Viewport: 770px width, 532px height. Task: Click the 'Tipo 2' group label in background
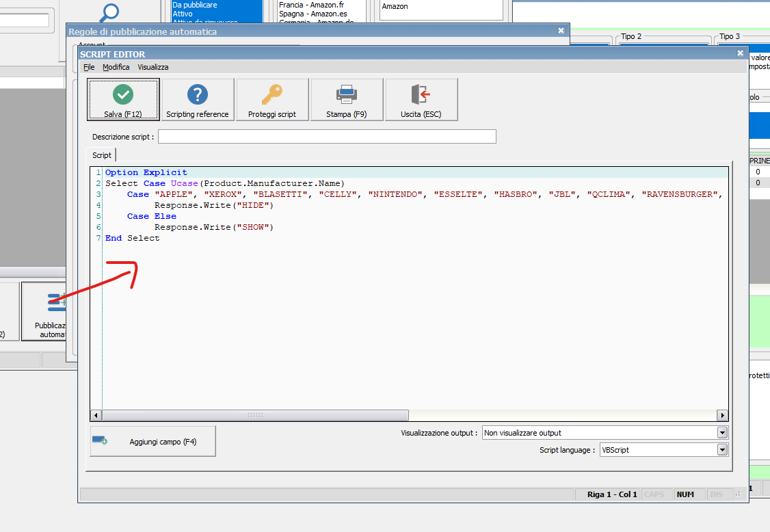(x=631, y=36)
